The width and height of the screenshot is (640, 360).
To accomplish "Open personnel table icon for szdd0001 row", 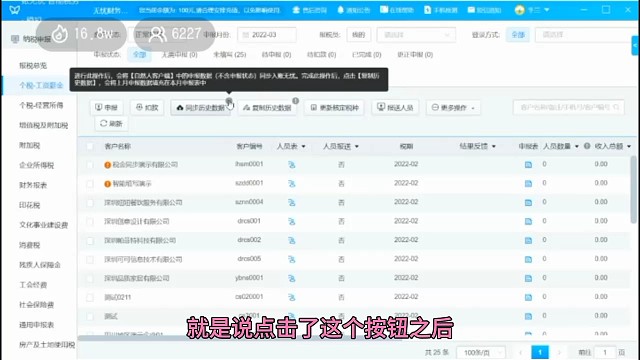I will tap(291, 184).
